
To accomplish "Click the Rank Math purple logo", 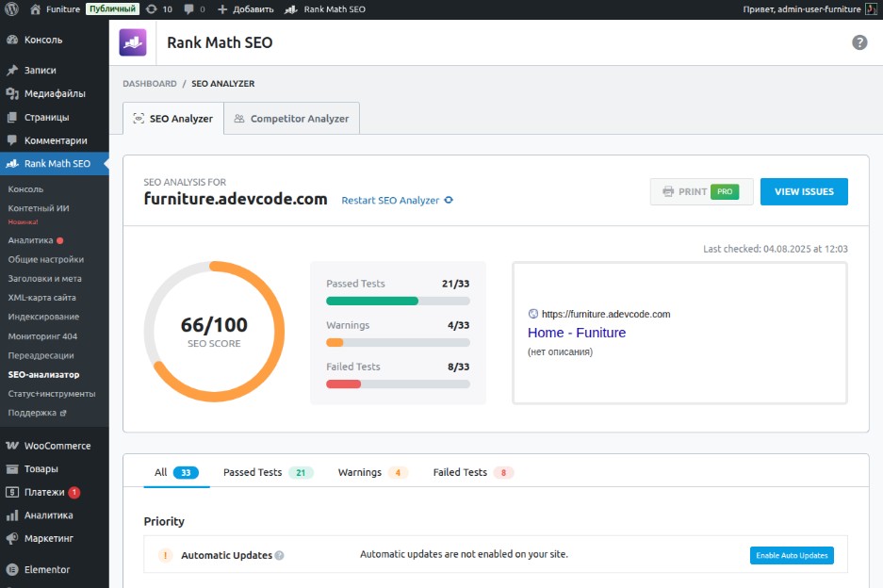I will point(133,42).
